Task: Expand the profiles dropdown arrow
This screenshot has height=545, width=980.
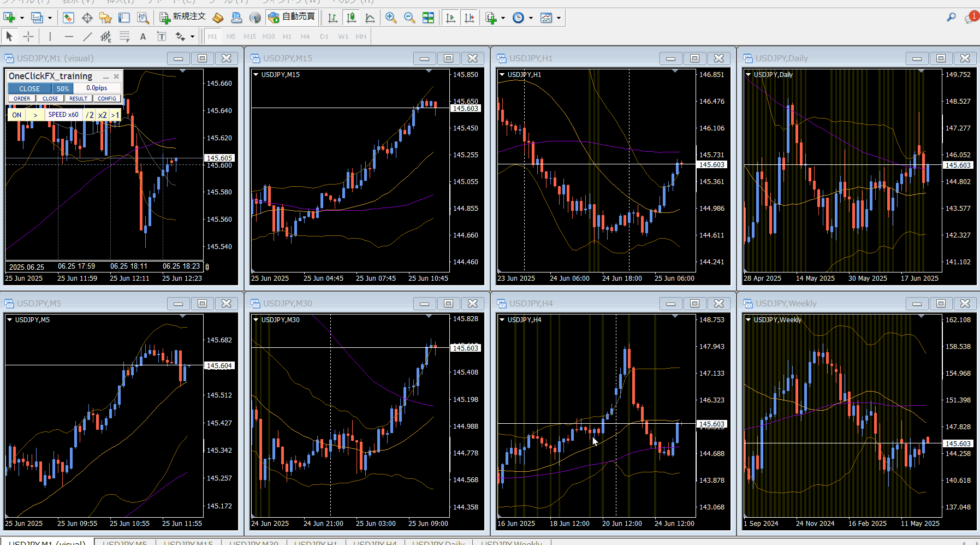Action: tap(50, 18)
